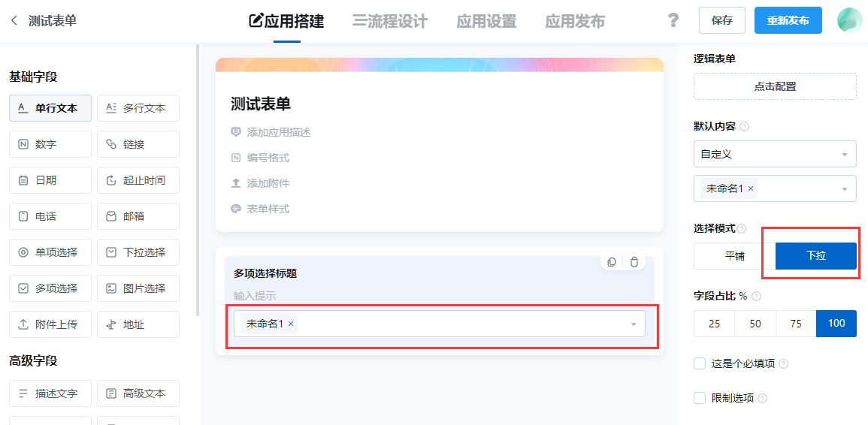Open the 未命名1 default value dropdown
868x425 pixels.
click(844, 189)
